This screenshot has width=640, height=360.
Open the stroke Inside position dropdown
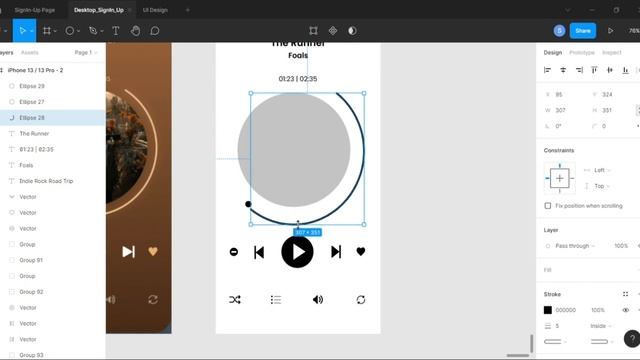(601, 326)
